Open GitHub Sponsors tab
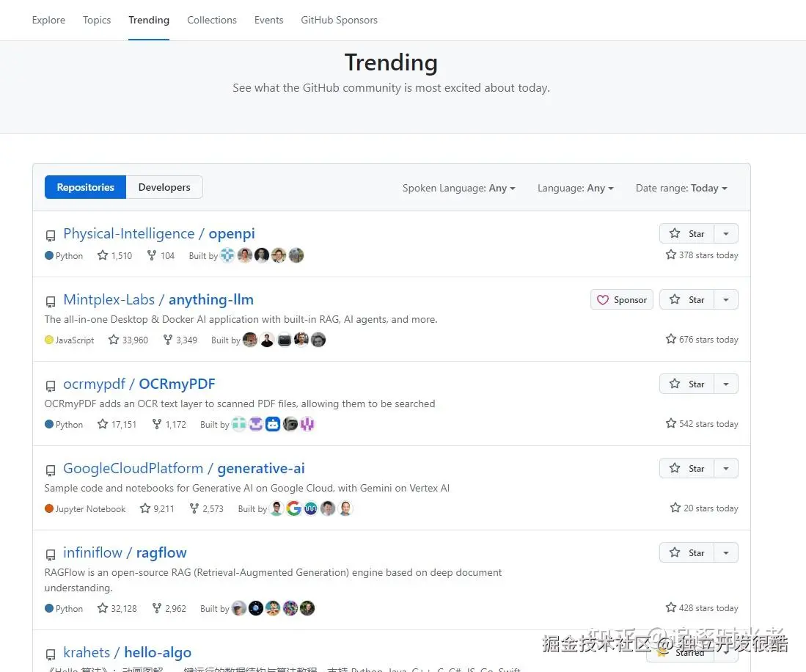 click(340, 20)
